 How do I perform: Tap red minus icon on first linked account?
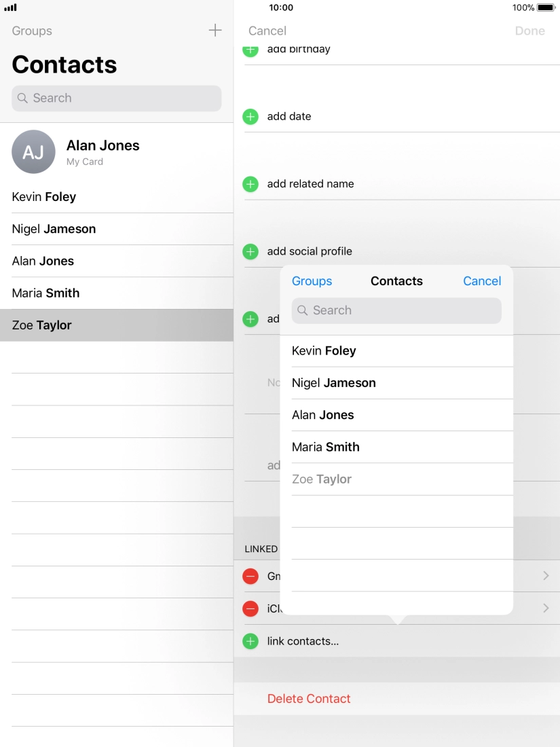pos(250,577)
